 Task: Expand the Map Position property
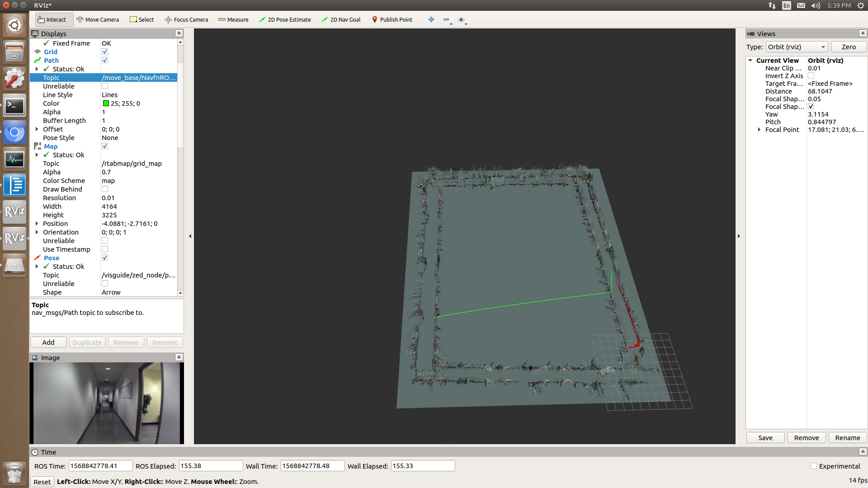click(x=37, y=224)
